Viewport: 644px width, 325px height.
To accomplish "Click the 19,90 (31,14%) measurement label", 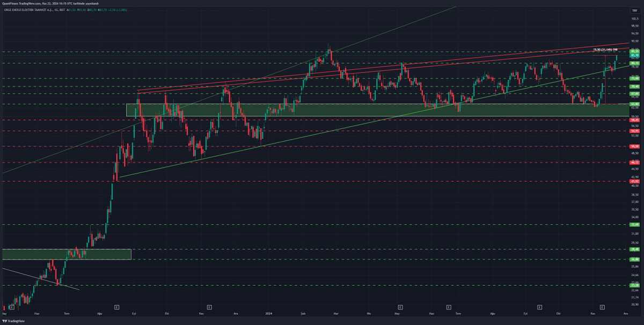I will pos(605,49).
